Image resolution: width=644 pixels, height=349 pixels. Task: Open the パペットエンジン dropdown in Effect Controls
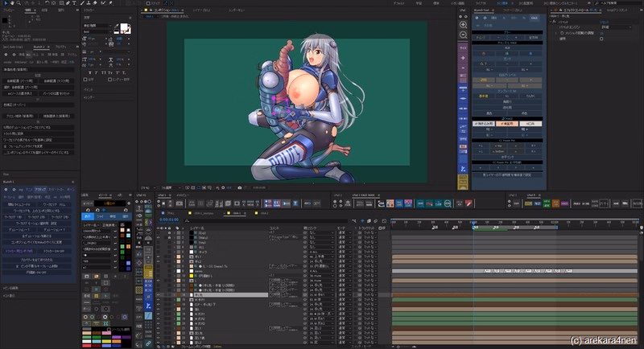(615, 26)
